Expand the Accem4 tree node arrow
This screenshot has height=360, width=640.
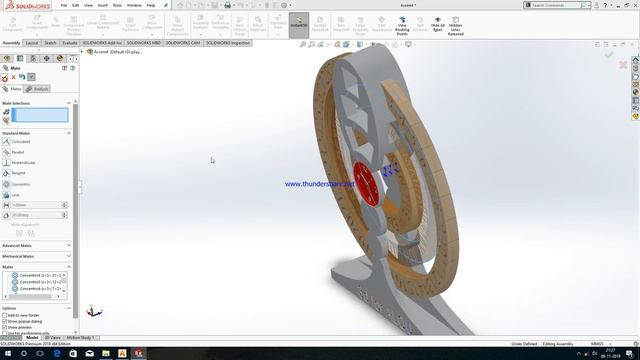pos(82,52)
